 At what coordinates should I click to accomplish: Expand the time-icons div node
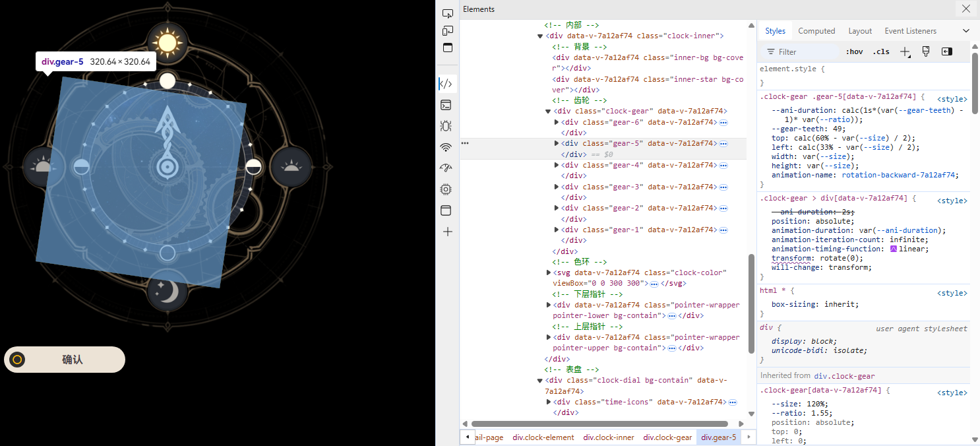[x=549, y=402]
